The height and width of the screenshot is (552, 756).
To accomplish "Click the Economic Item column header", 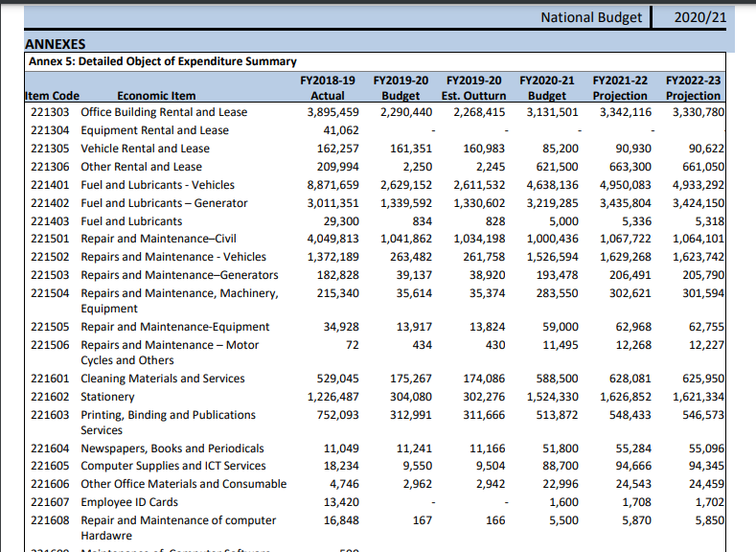I will pyautogui.click(x=156, y=96).
